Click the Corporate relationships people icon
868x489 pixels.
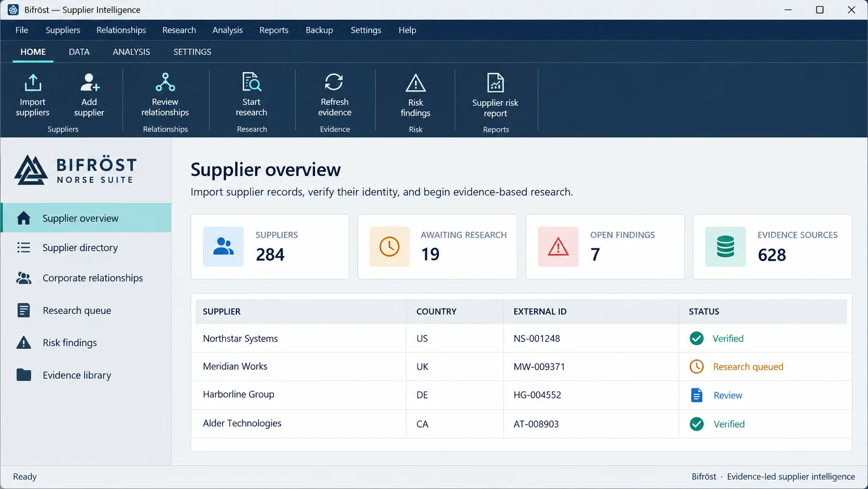pos(23,278)
